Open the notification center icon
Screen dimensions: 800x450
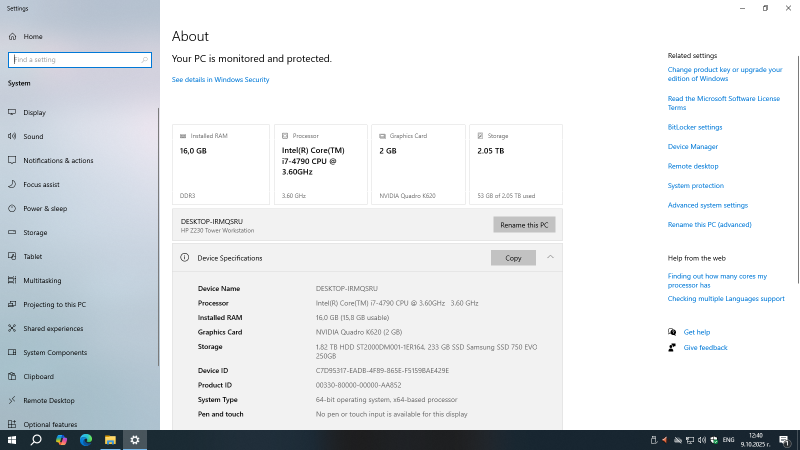(x=783, y=439)
